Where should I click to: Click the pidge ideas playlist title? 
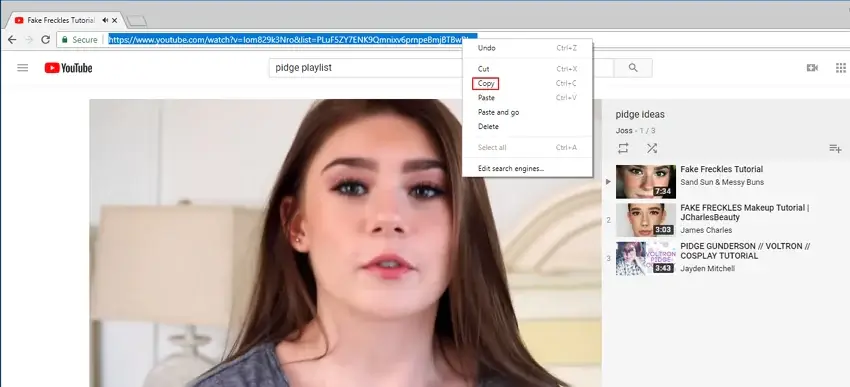coord(640,114)
